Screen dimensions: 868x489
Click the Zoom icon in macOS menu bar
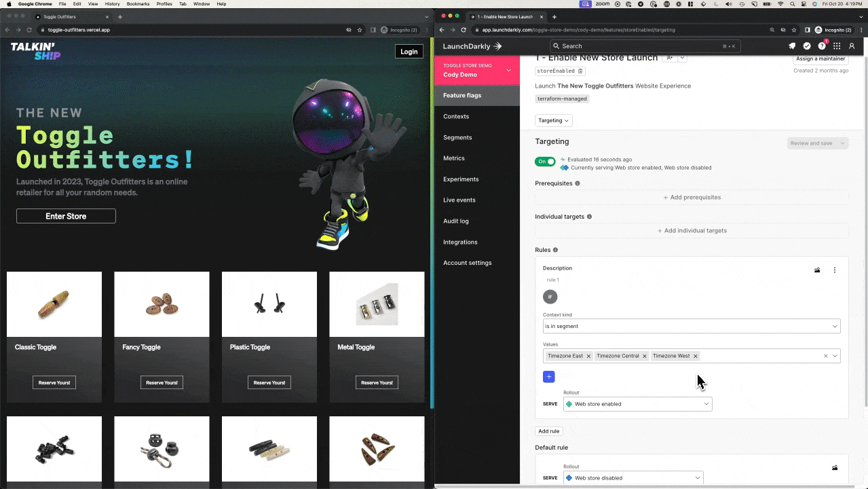pos(603,4)
